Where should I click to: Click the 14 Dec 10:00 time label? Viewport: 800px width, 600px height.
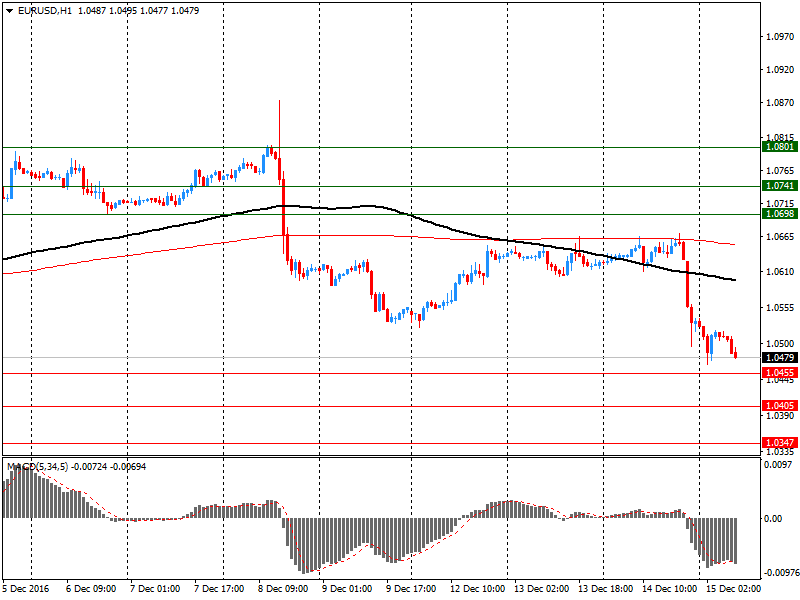[669, 589]
